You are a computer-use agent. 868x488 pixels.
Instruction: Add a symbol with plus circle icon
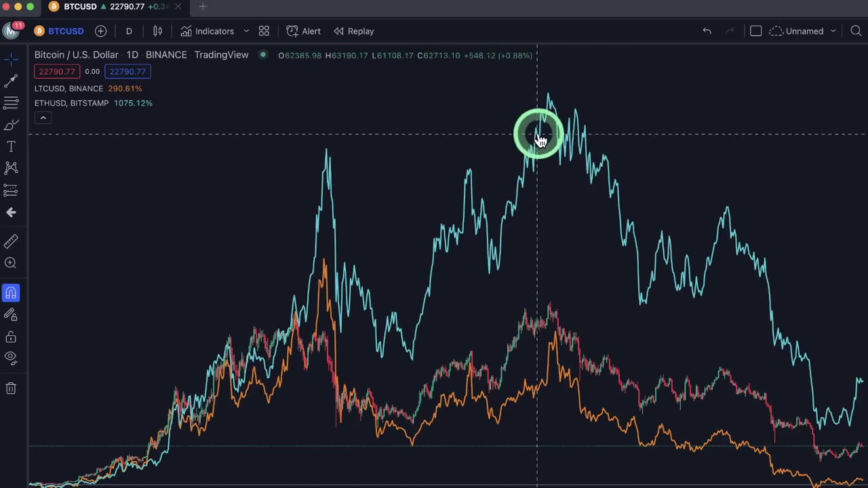pos(100,31)
